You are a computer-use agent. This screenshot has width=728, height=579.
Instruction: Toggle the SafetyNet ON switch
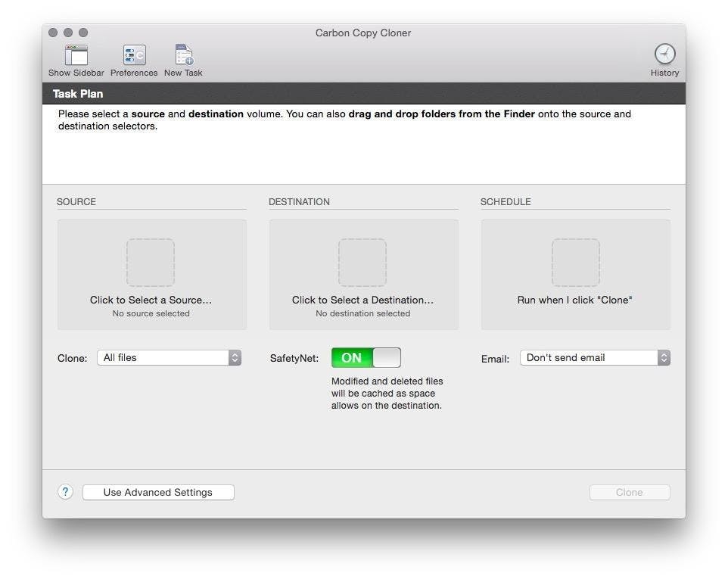pyautogui.click(x=366, y=358)
